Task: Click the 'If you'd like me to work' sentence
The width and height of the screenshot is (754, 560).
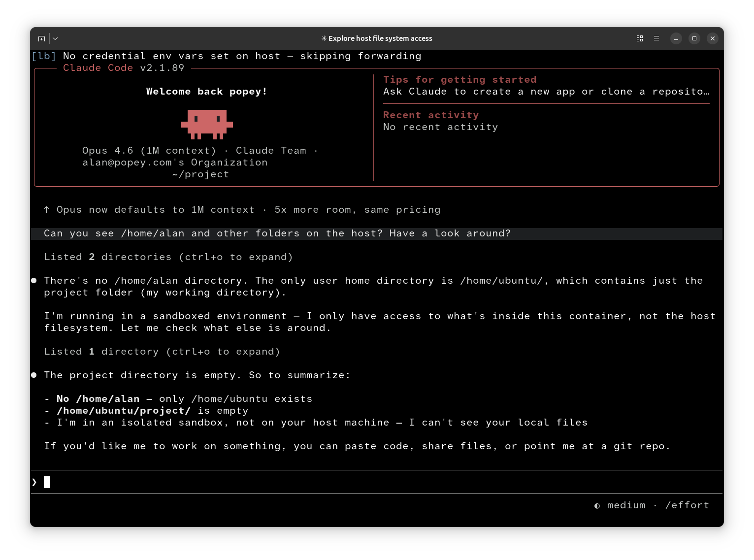Action: click(x=357, y=446)
